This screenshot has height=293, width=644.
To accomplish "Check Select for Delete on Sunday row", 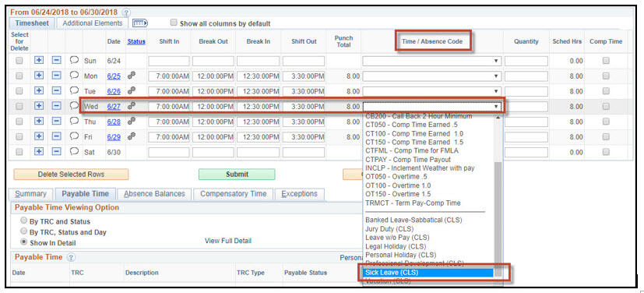I will (x=19, y=61).
